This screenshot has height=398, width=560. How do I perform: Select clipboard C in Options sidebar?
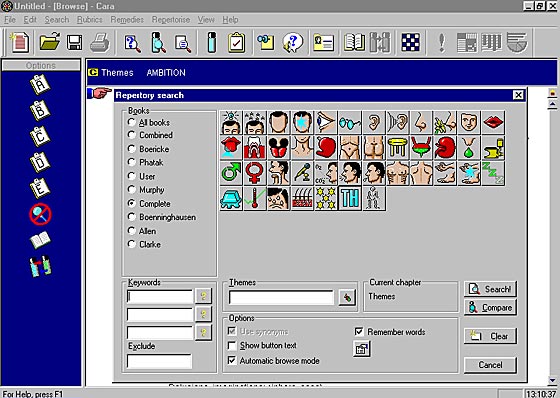(x=40, y=136)
